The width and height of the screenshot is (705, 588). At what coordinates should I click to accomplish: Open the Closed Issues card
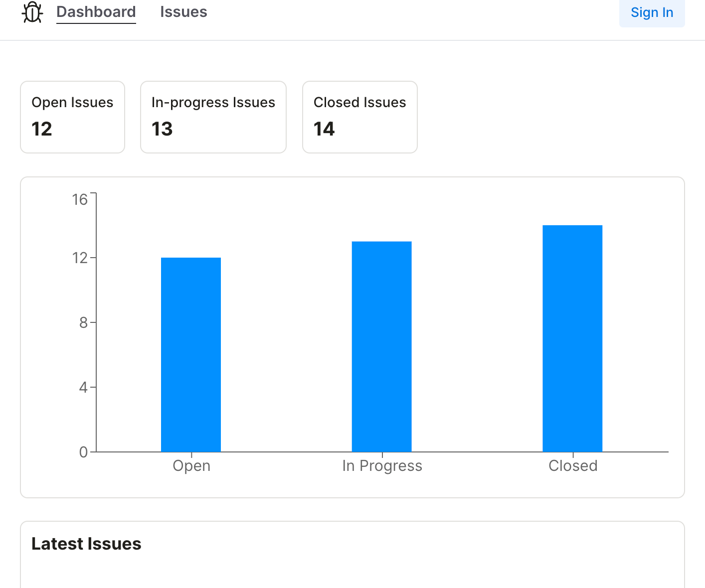(360, 117)
